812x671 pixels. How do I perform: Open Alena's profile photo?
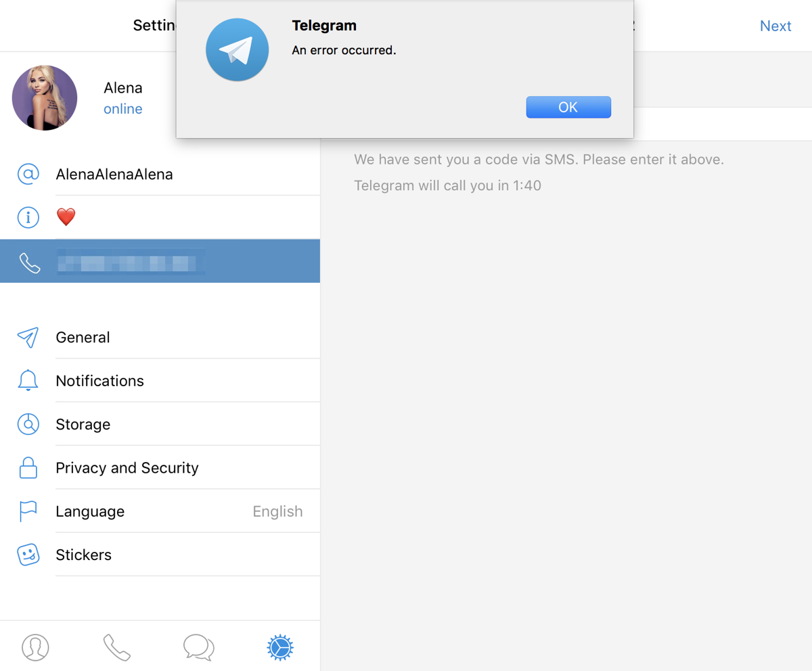tap(45, 98)
